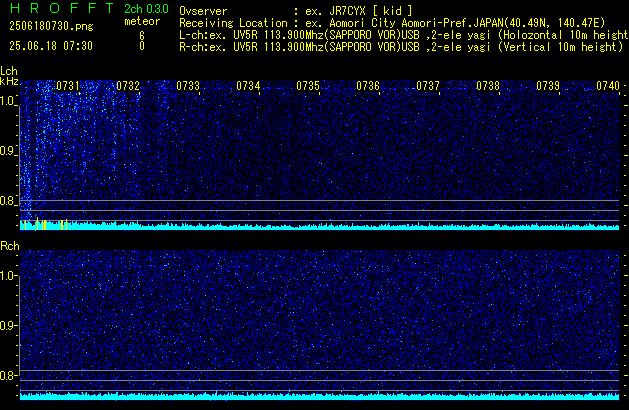Click the L-ch receiver description line
629x410 pixels.
(404, 35)
